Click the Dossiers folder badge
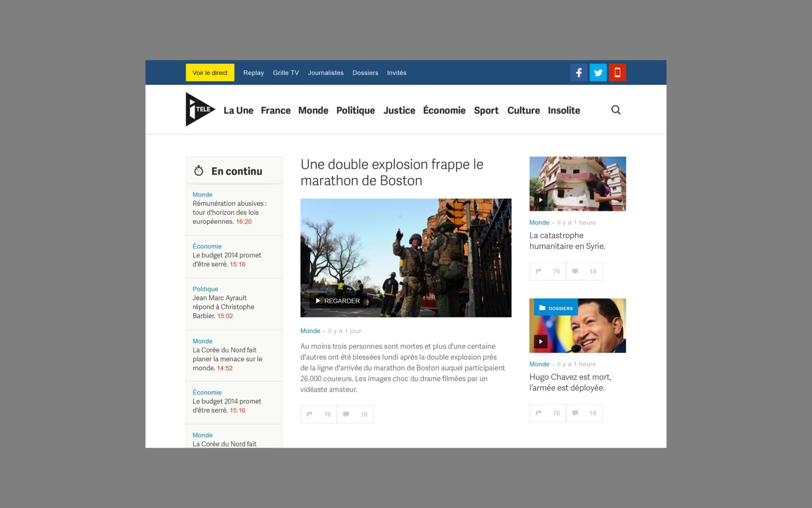This screenshot has height=508, width=812. [556, 308]
